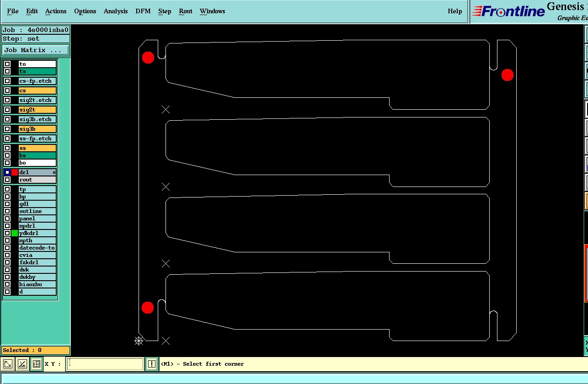Click the red drill hole at board's bottom-left
This screenshot has width=588, height=384.
[x=148, y=308]
